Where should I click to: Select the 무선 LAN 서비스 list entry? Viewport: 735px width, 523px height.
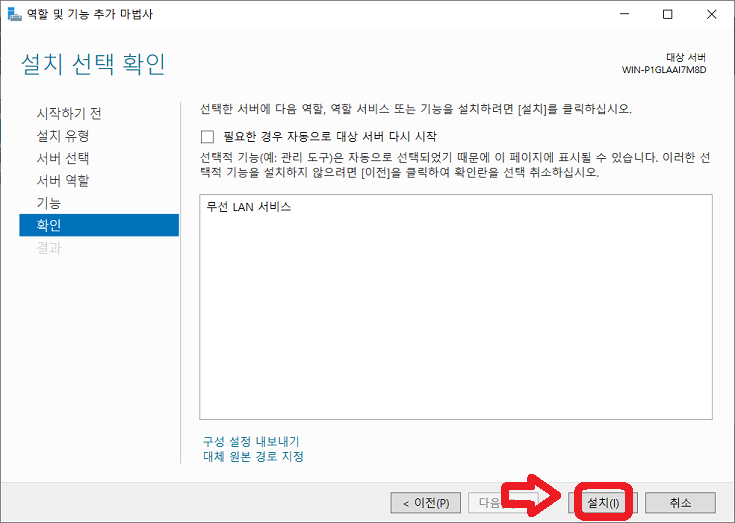tap(248, 207)
